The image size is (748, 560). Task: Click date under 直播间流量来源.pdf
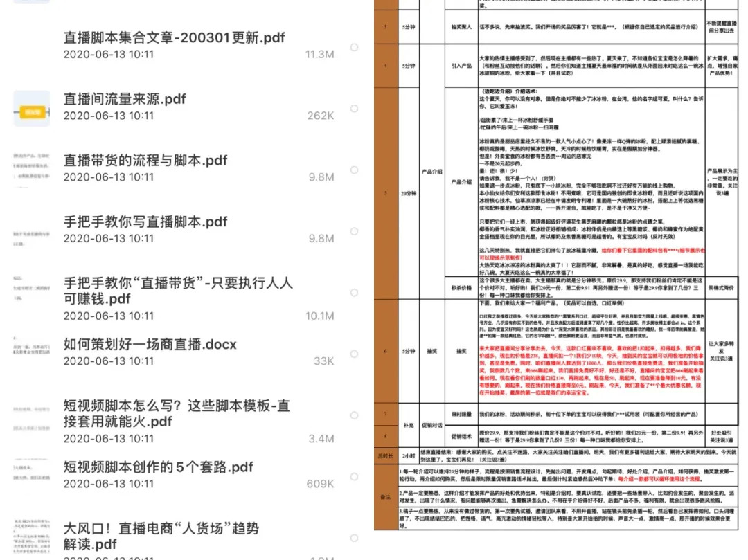pyautogui.click(x=109, y=116)
